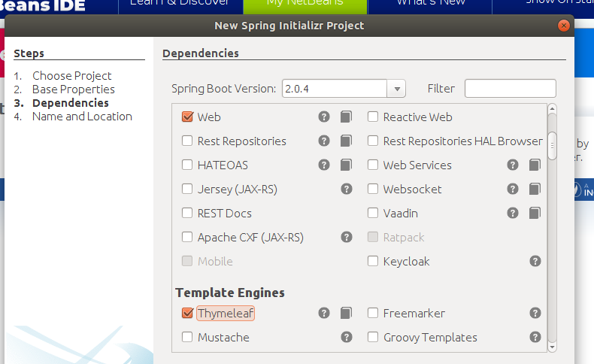
Task: Click help icon for Groovy Templates
Action: point(535,337)
